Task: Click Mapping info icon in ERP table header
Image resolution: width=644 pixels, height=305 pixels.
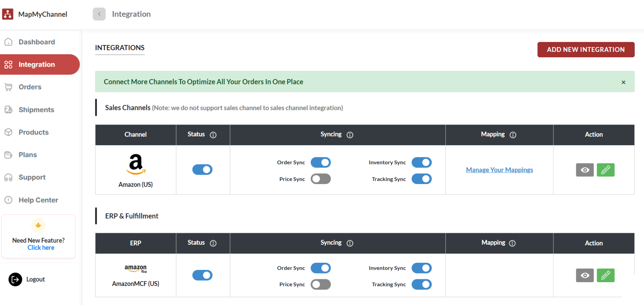Action: coord(512,243)
